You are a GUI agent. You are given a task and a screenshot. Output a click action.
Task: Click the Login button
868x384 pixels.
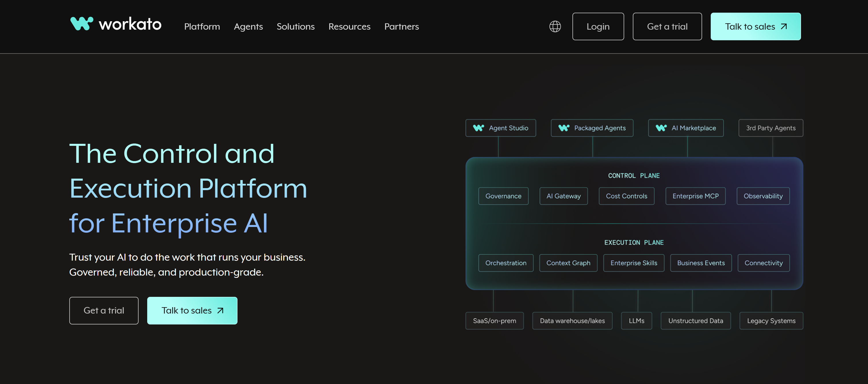click(598, 26)
